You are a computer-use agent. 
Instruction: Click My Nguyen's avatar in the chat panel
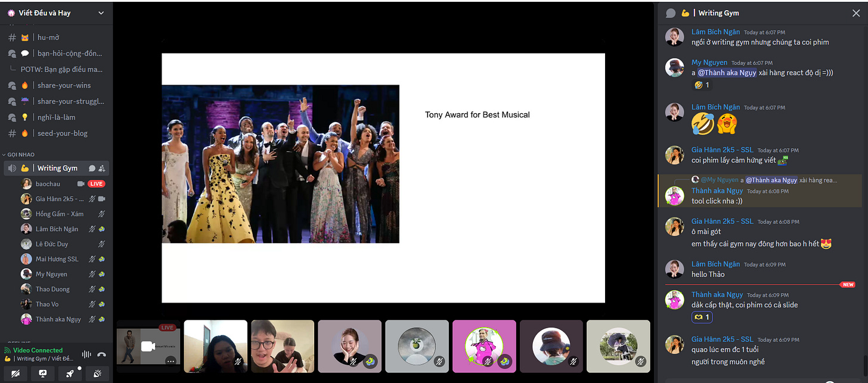[x=675, y=68]
